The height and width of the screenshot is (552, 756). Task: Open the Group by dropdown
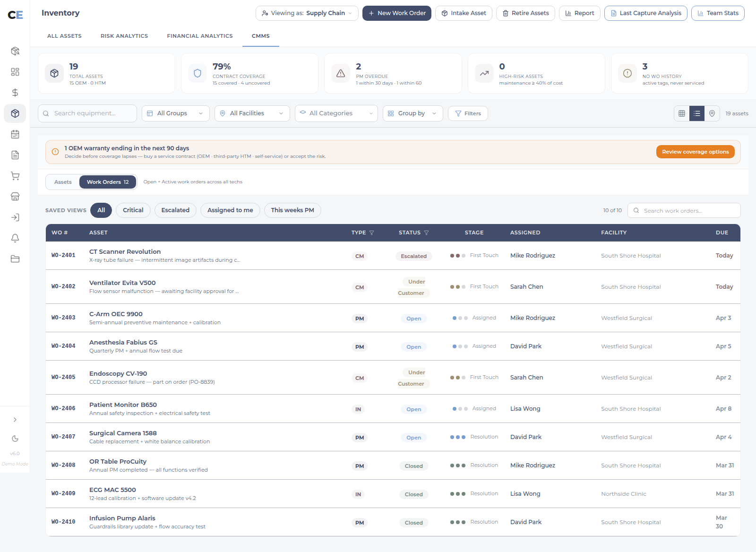click(413, 113)
